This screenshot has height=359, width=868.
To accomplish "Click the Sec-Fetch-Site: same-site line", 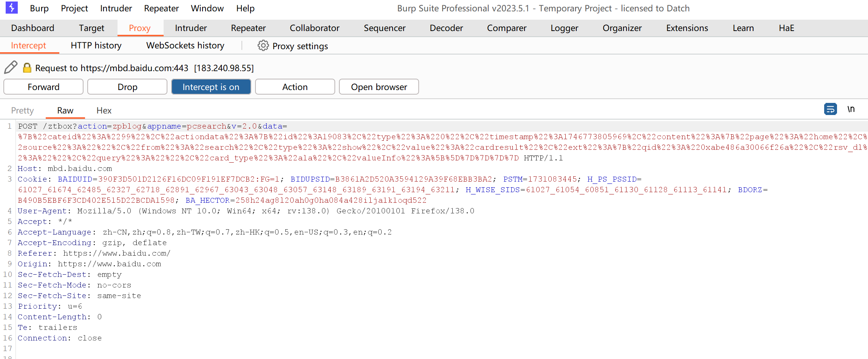I will pyautogui.click(x=79, y=296).
